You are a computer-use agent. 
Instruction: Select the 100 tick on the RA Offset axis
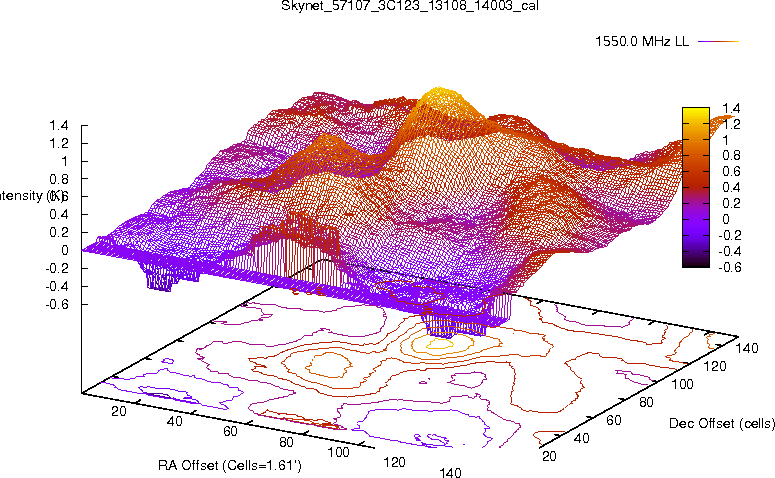click(339, 452)
